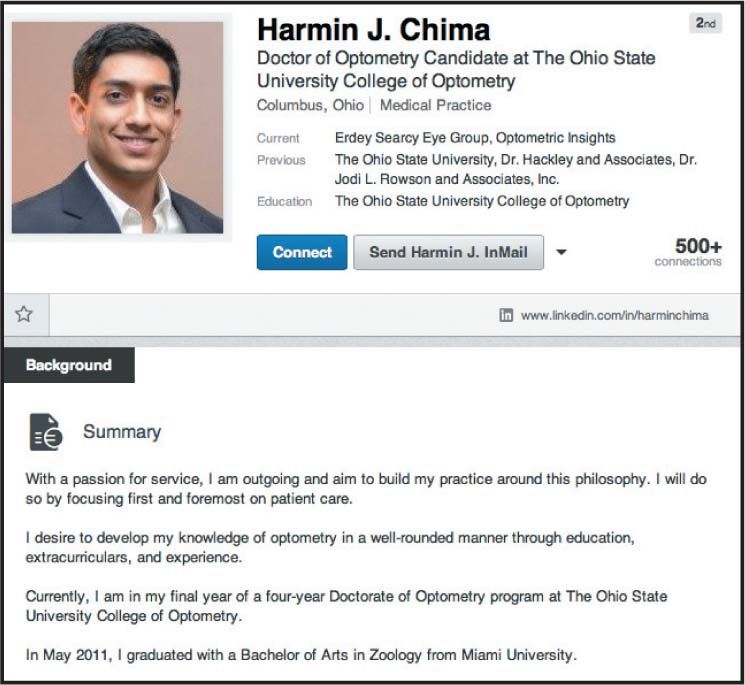The height and width of the screenshot is (685, 745).
Task: Open the Background section tab
Action: pyautogui.click(x=69, y=365)
